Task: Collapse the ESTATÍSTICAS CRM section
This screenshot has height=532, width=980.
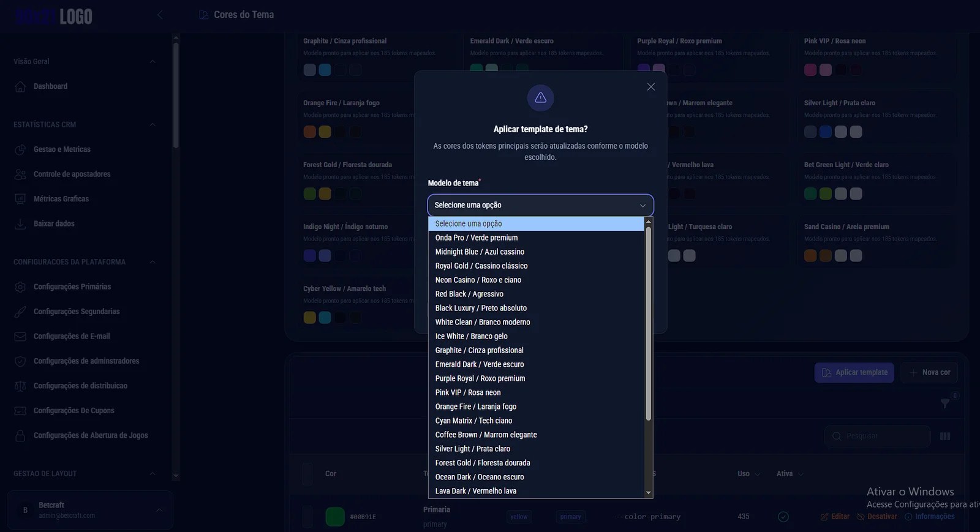Action: click(153, 125)
